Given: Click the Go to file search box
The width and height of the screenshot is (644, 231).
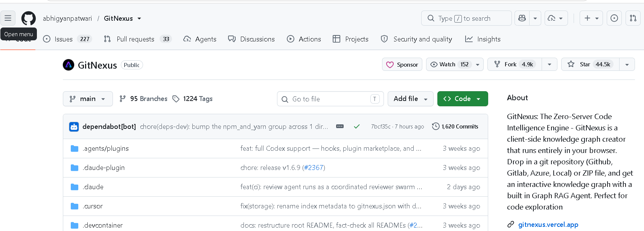Looking at the screenshot, I should click(x=330, y=99).
